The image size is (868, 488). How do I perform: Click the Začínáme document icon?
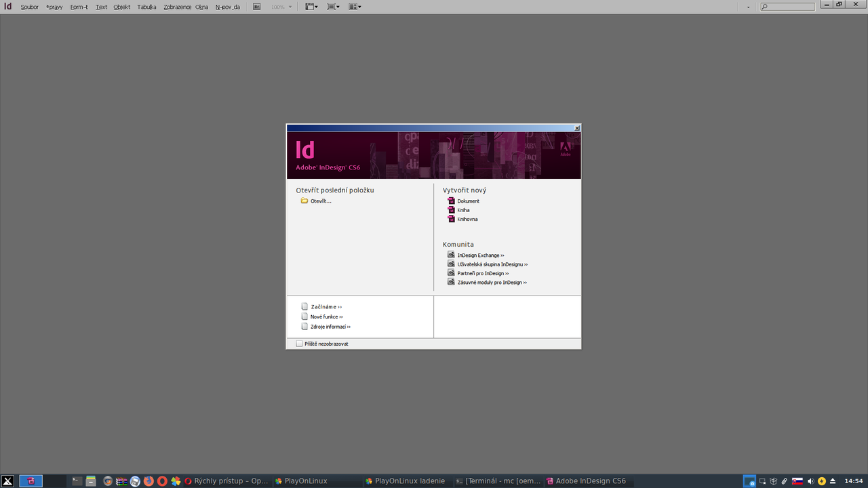pyautogui.click(x=304, y=306)
